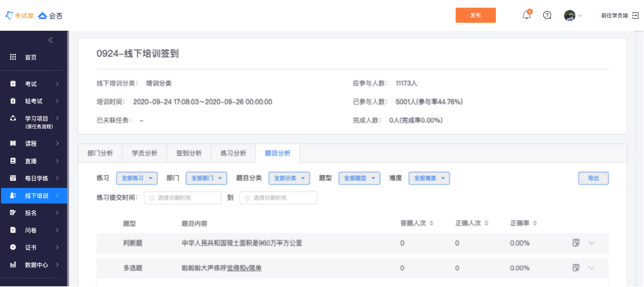Click the 首页 grid icon
Viewport: 644px width, 287px height.
[13, 57]
